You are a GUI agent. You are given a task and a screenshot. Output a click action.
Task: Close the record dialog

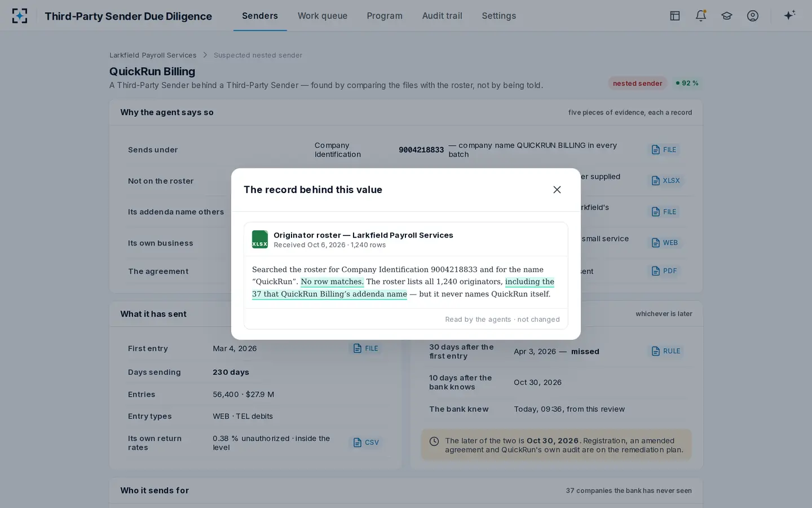coord(557,190)
